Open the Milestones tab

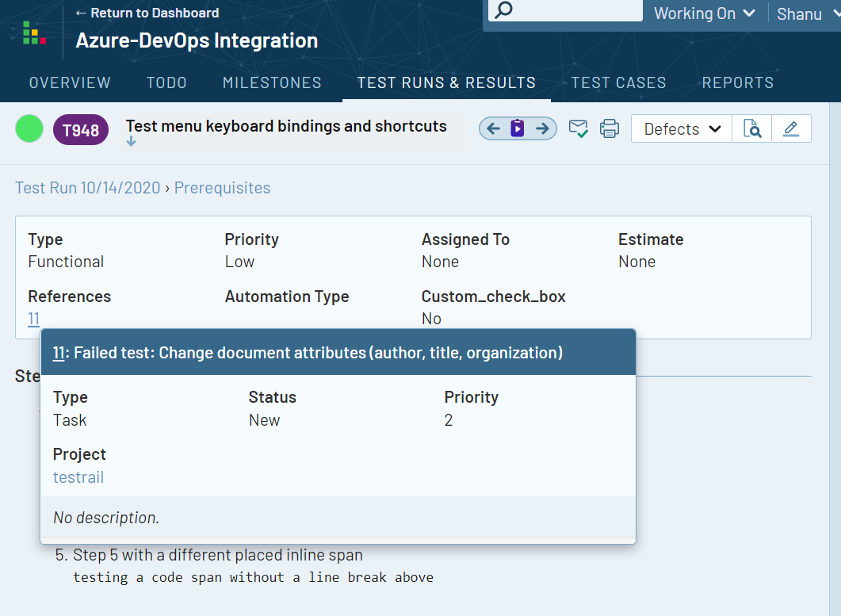click(x=272, y=82)
